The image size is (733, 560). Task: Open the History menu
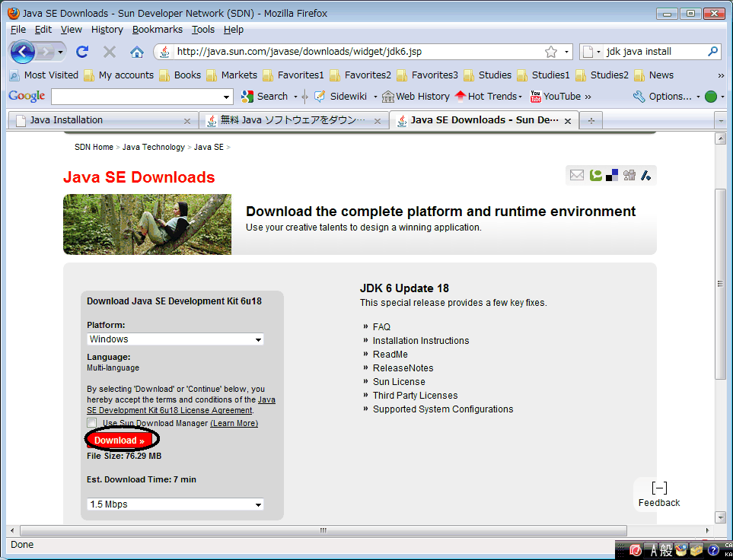click(107, 30)
